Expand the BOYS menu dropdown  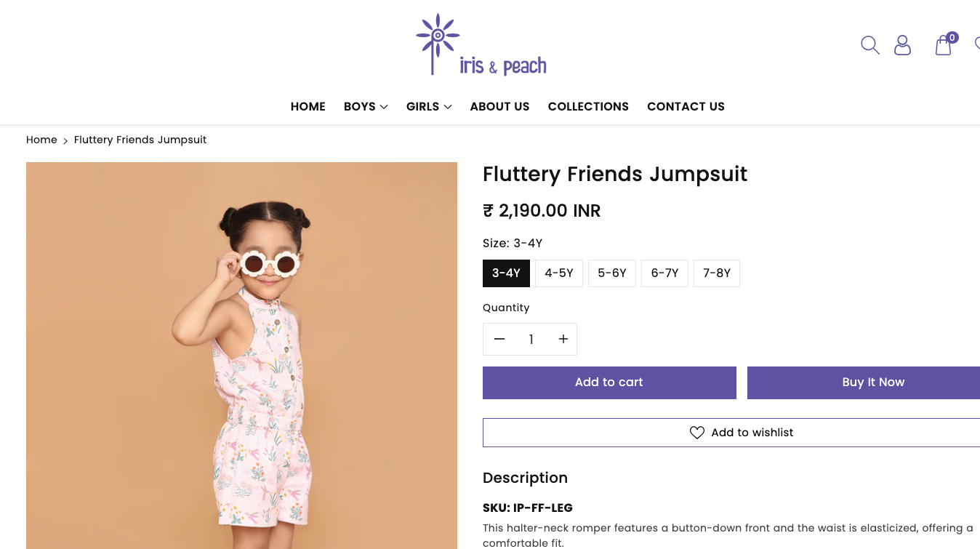(366, 106)
